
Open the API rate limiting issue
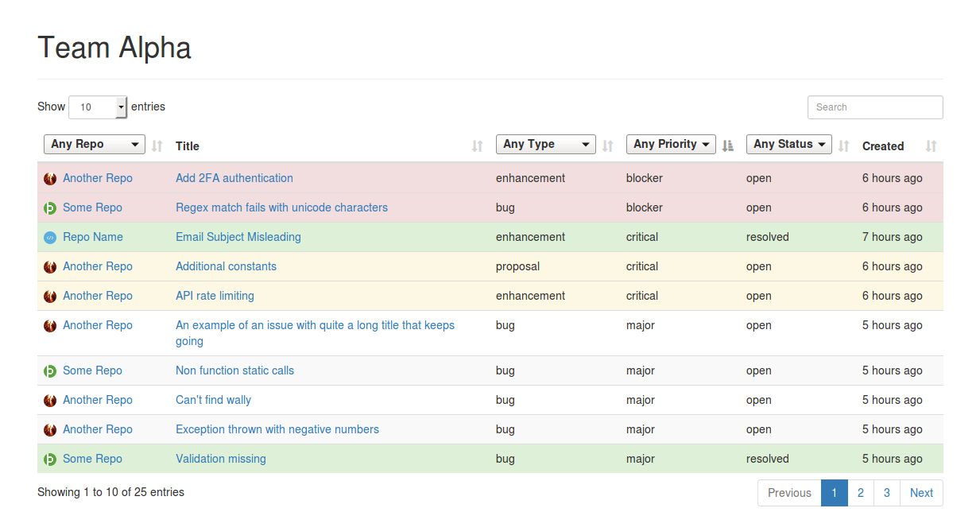point(215,296)
